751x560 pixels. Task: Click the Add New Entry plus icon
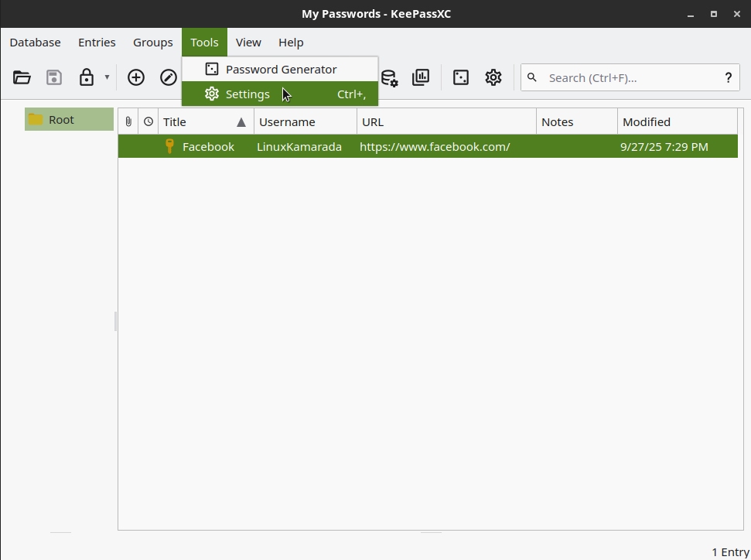click(136, 77)
